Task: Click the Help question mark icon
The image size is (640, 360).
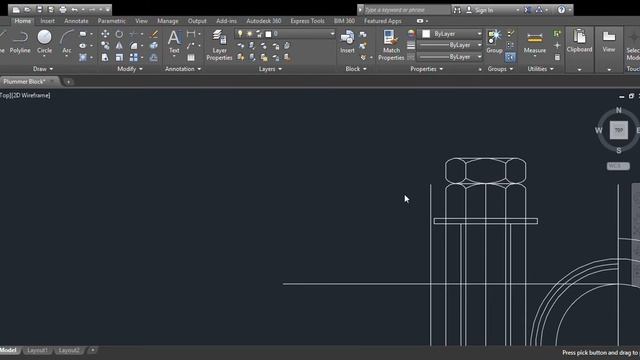Action: tap(562, 9)
